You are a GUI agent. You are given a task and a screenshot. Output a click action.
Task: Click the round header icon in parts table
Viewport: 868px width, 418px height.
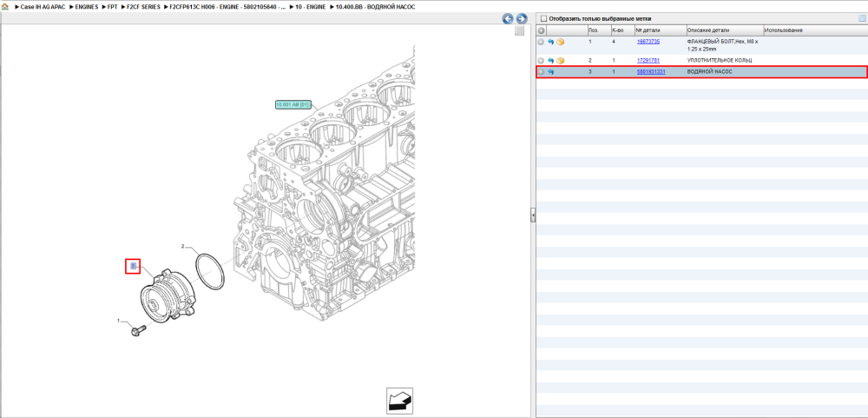coord(542,30)
